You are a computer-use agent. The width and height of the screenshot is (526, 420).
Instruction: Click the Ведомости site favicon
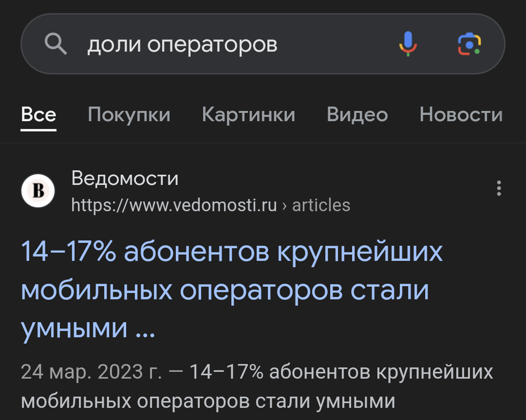(38, 191)
